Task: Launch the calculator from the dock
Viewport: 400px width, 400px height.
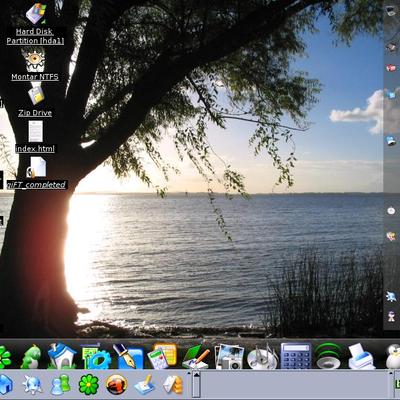Action: (x=295, y=356)
